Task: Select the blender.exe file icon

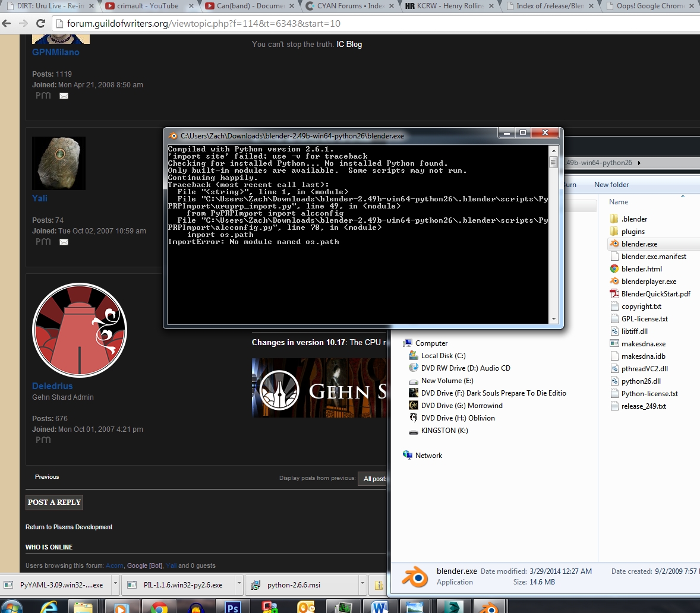Action: click(x=614, y=244)
